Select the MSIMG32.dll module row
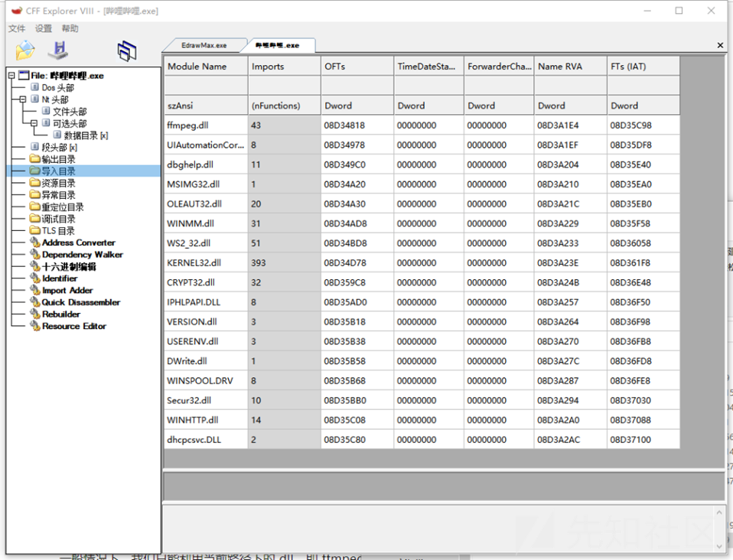This screenshot has height=560, width=733. (422, 184)
